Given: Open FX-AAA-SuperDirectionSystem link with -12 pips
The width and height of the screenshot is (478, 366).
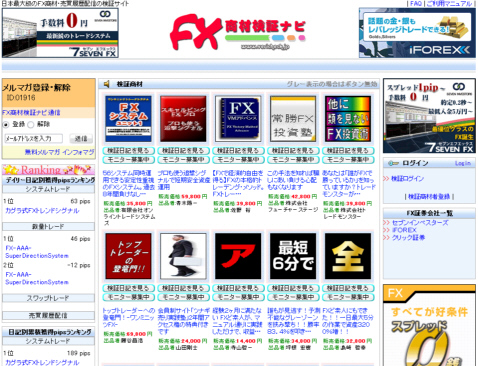Looking at the screenshot, I should 37,279.
